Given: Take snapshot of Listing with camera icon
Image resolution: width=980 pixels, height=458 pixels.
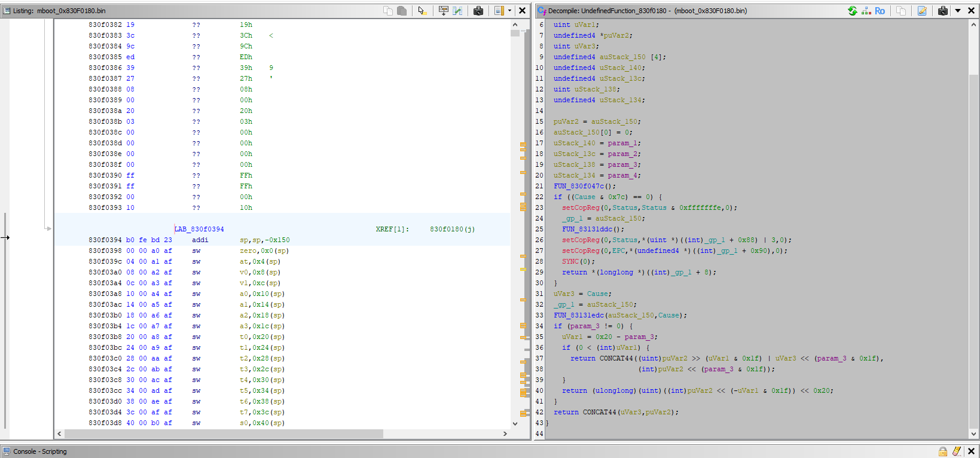Looking at the screenshot, I should [478, 10].
